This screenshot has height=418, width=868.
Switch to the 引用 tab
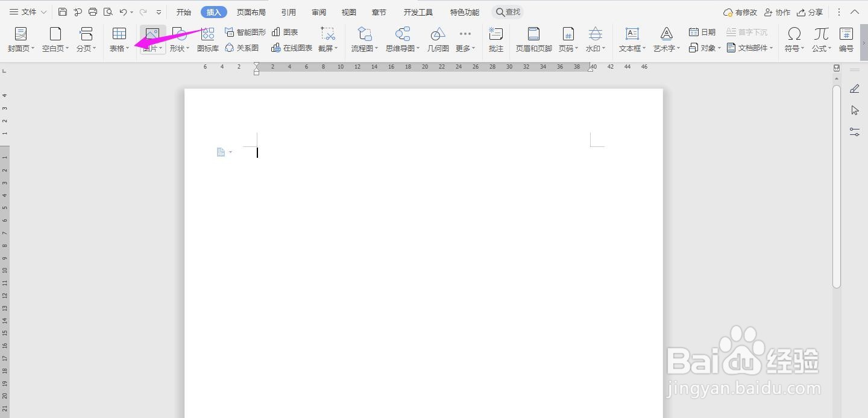(288, 12)
